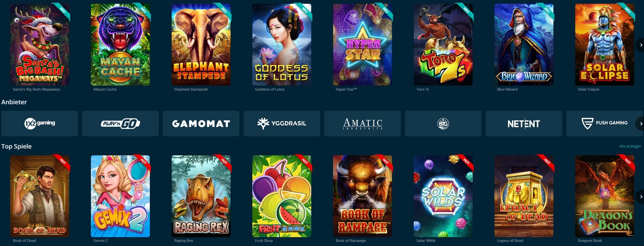Open Push Gaming provider tile
Image resolution: width=644 pixels, height=246 pixels.
point(604,123)
